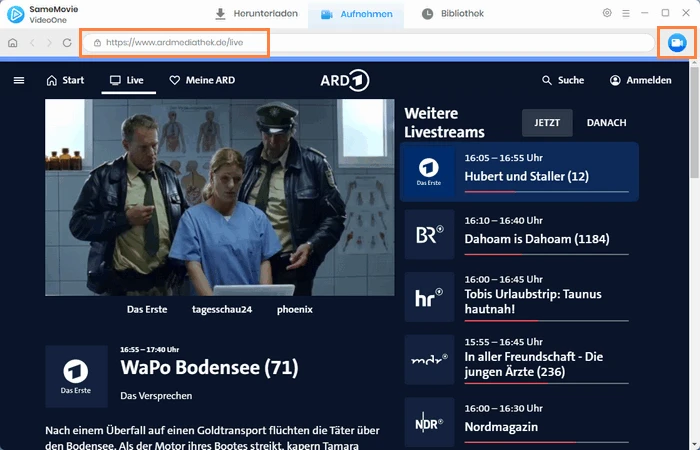
Task: Open the Bibliothek tab
Action: point(453,14)
